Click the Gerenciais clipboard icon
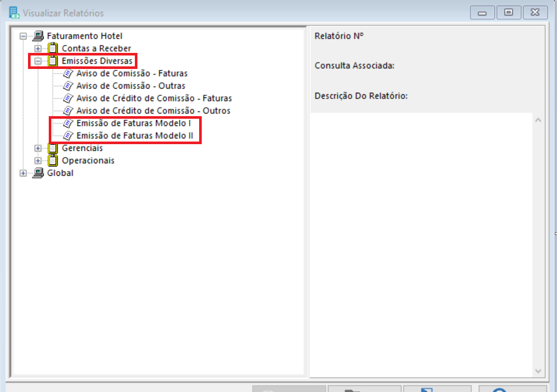The height and width of the screenshot is (392, 557). [53, 148]
